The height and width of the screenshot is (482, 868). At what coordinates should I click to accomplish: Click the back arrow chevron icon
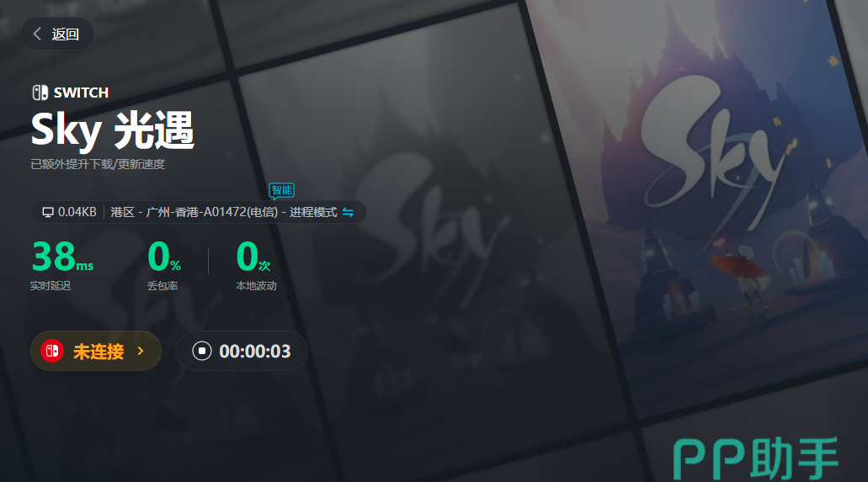click(37, 34)
